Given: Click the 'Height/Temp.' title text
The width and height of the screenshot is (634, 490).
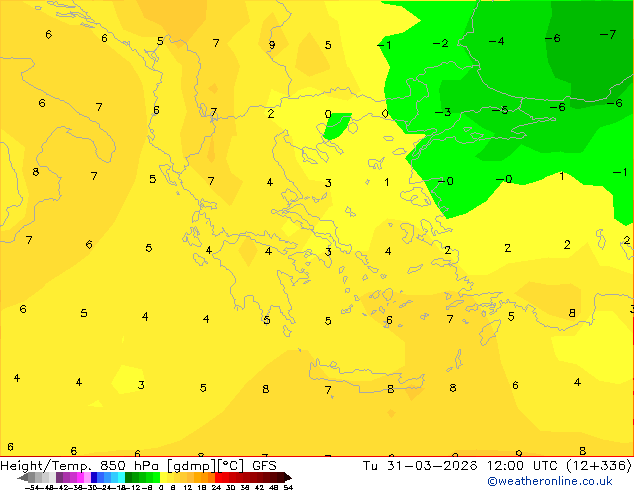Looking at the screenshot, I should point(45,466).
